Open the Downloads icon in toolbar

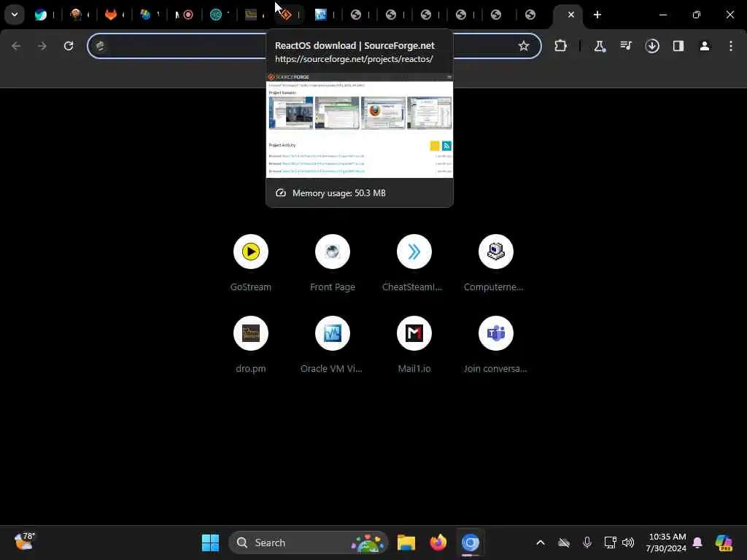tap(652, 46)
